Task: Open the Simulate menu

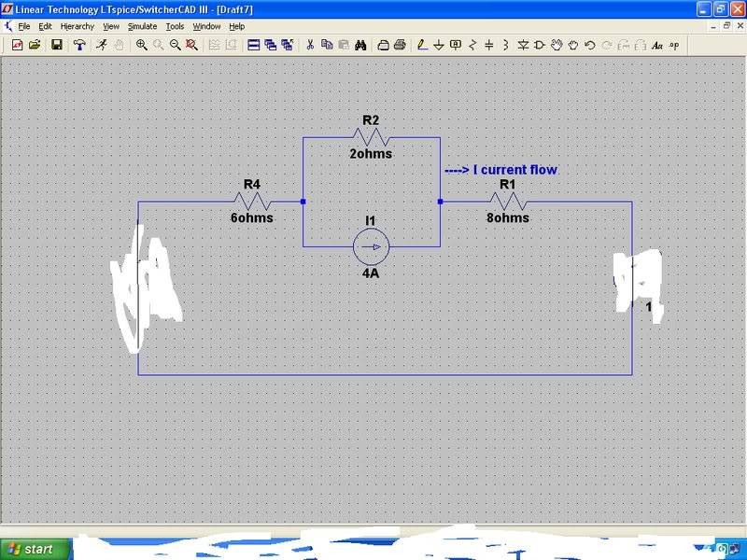Action: tap(143, 27)
